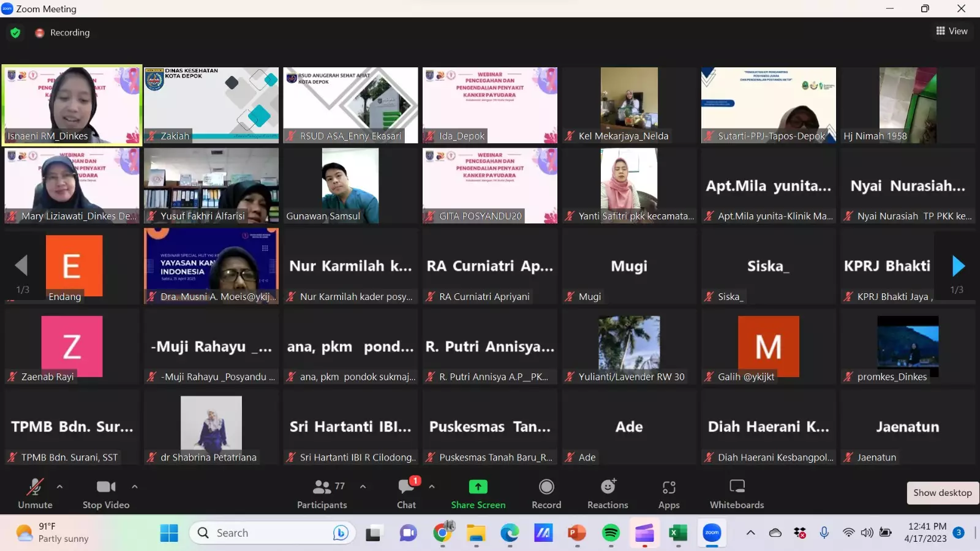
Task: Open the Participants list
Action: click(322, 493)
